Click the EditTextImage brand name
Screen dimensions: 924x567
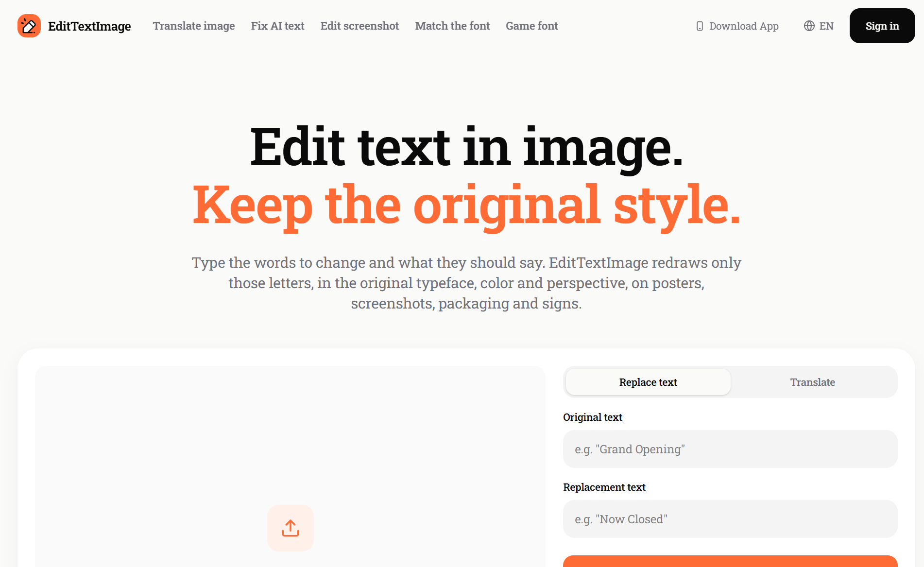point(89,26)
